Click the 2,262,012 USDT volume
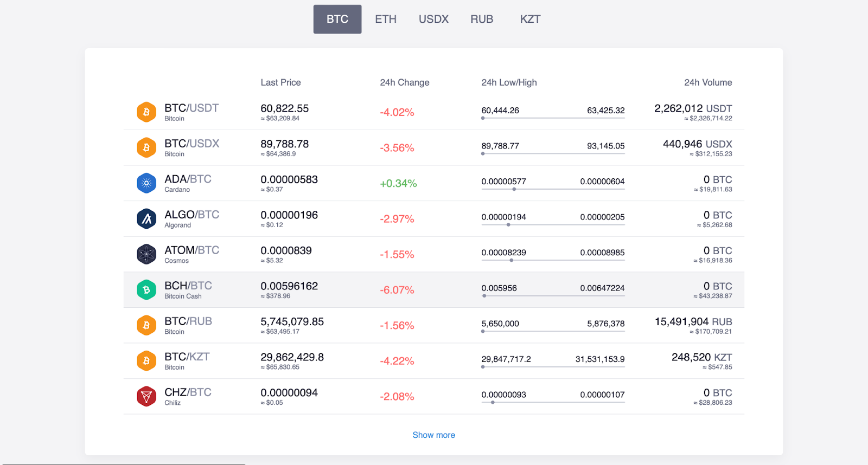Screen dimensions: 868x465 click(x=693, y=108)
